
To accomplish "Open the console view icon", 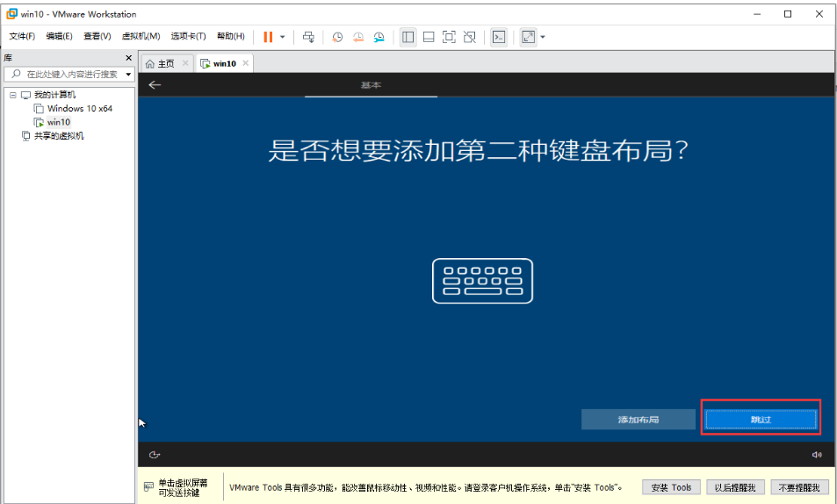I will click(x=499, y=37).
